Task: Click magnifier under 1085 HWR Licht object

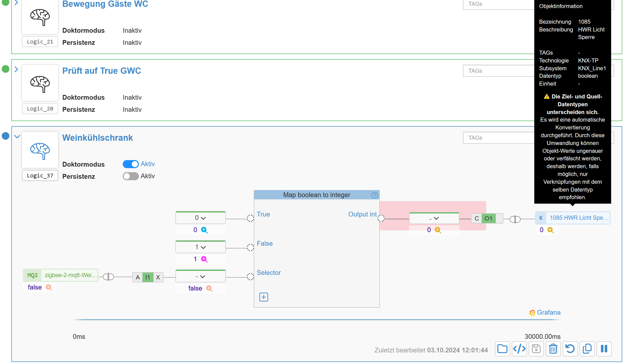Action: point(550,230)
